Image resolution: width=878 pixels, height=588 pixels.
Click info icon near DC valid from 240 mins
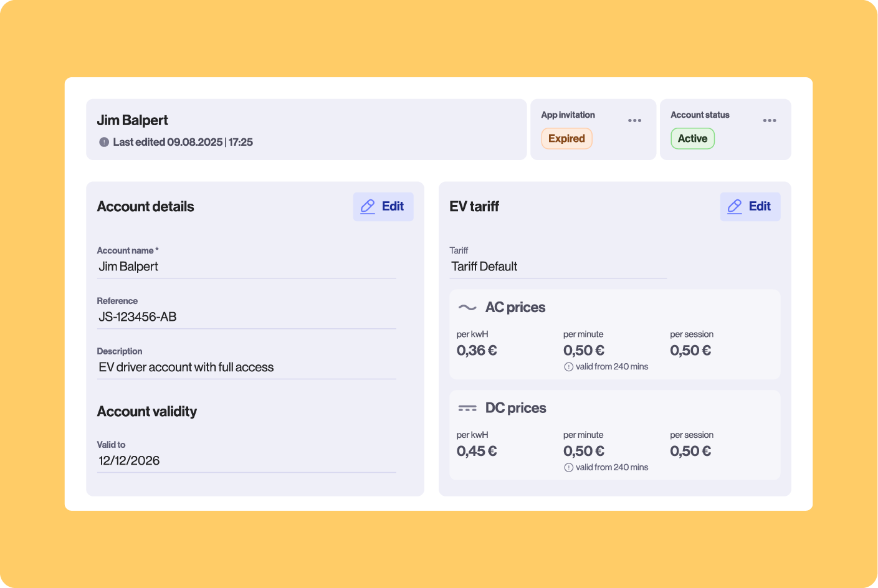click(568, 467)
